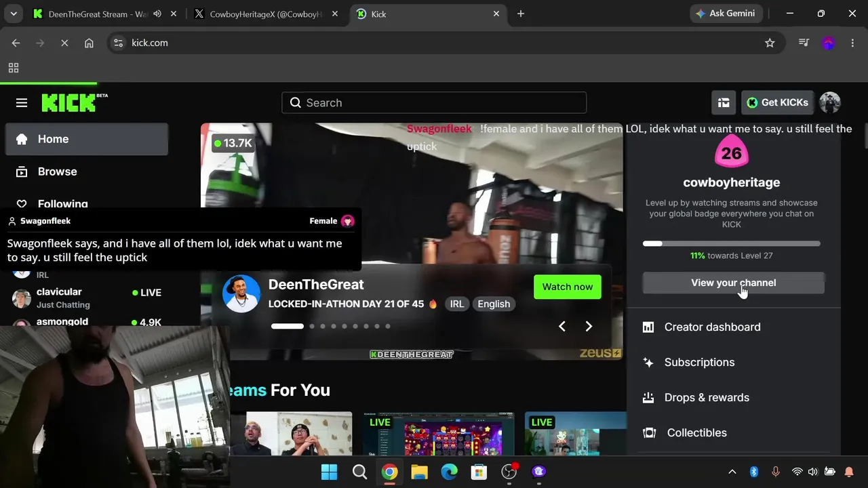Launch Microsoft Edge from the taskbar

tap(449, 472)
